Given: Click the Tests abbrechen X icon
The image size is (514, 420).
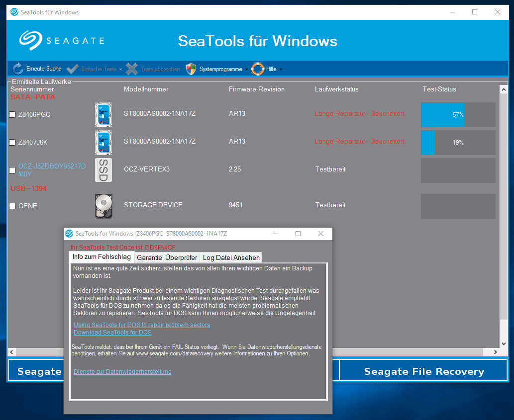Looking at the screenshot, I should click(132, 69).
